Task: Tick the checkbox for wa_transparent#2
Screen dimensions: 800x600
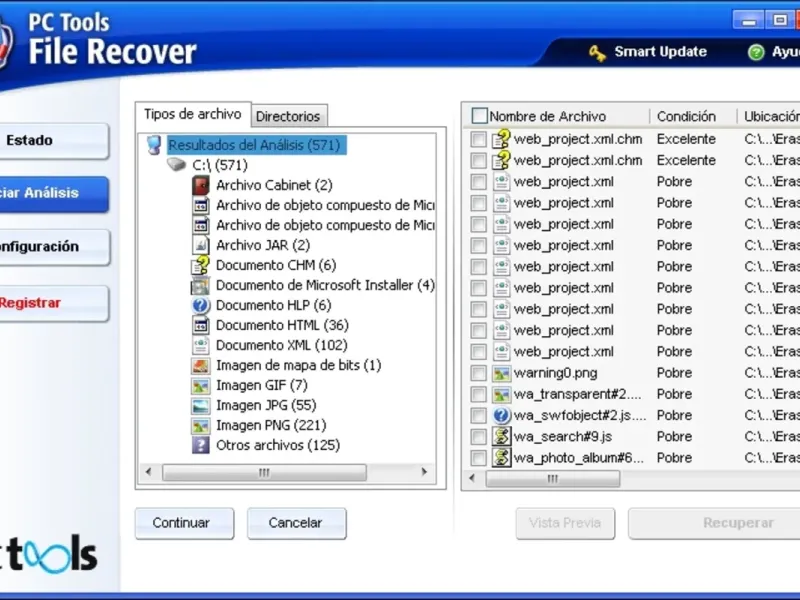Action: [479, 394]
